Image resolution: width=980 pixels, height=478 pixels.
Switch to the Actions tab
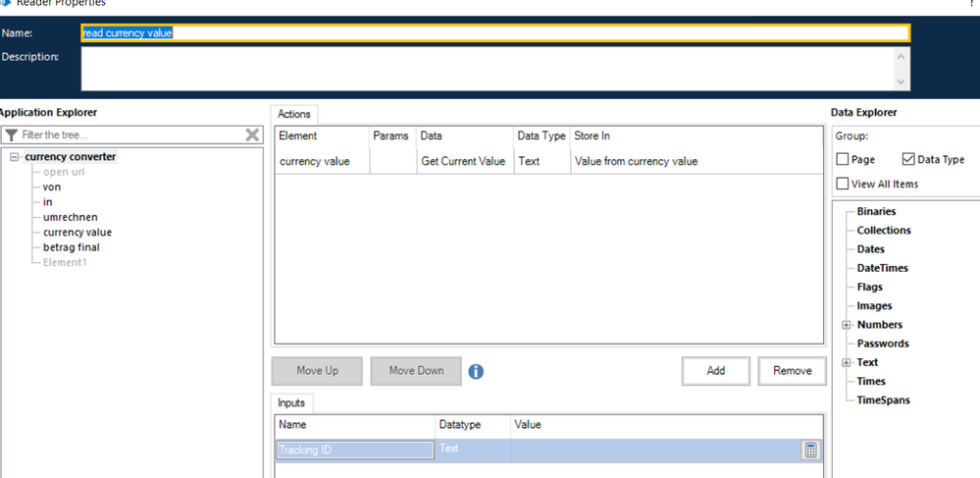(x=293, y=114)
